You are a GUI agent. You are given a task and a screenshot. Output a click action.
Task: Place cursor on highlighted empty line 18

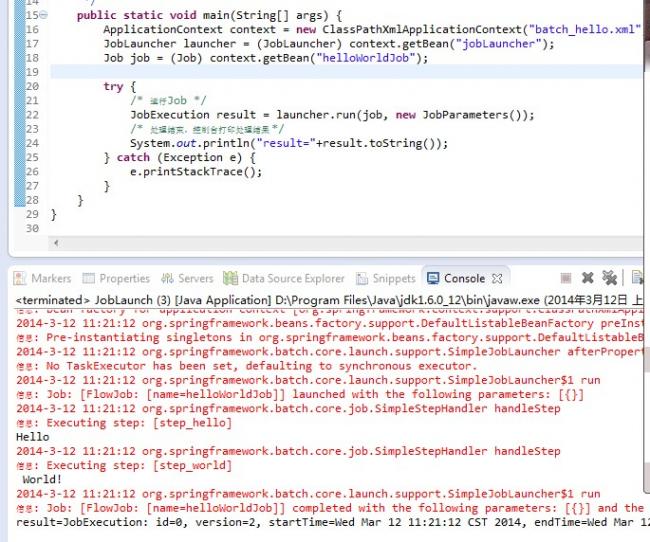(x=300, y=72)
